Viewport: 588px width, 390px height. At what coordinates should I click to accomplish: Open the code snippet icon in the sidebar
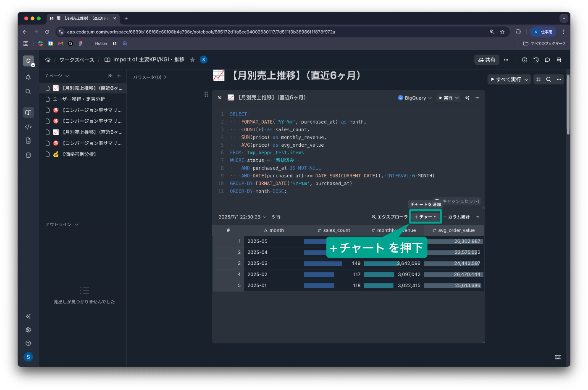(28, 126)
